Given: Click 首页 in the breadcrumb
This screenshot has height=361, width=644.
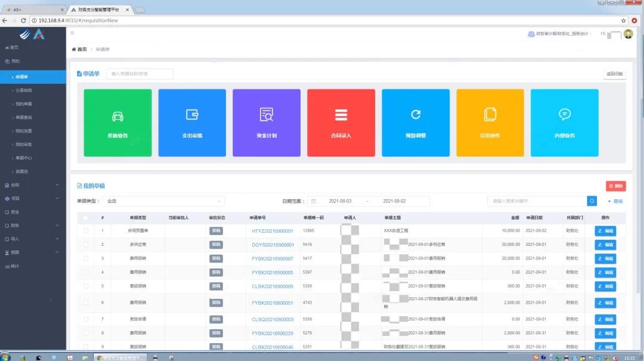Looking at the screenshot, I should point(82,50).
